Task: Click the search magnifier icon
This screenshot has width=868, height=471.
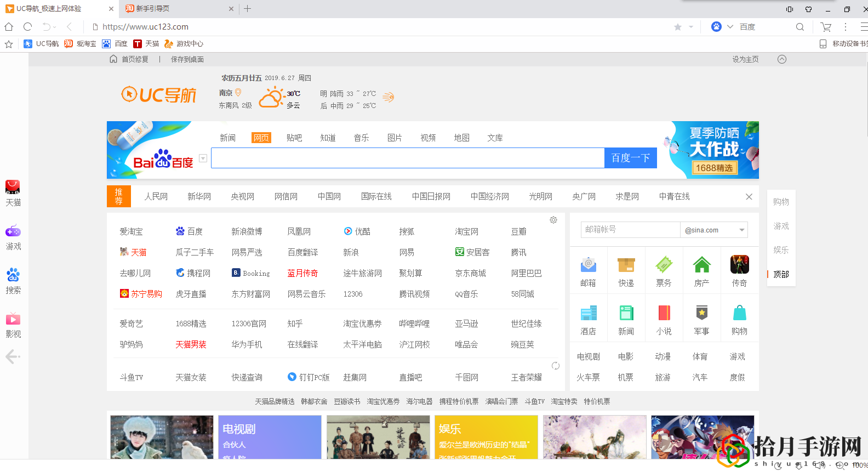Action: coord(800,27)
